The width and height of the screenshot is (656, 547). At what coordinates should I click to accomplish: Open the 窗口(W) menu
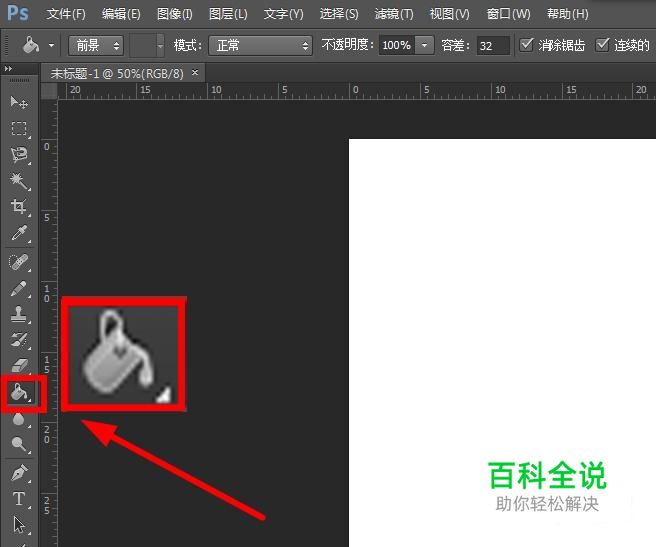508,14
